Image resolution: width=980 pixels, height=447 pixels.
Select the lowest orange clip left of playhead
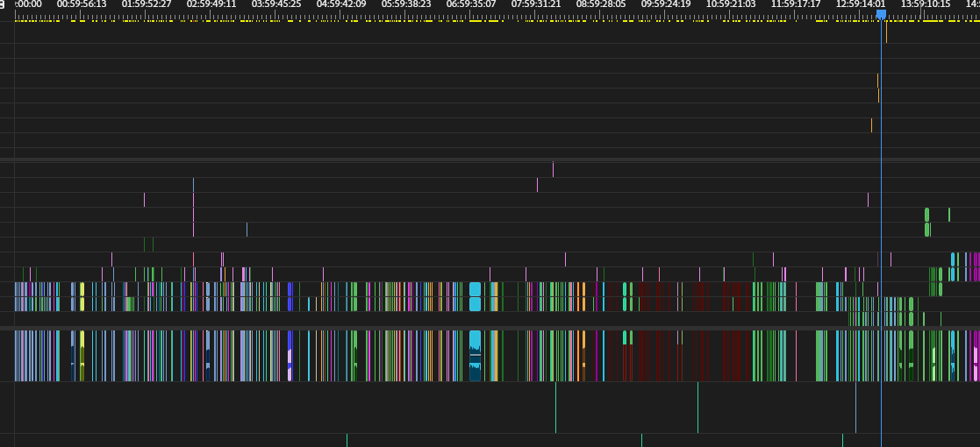871,124
